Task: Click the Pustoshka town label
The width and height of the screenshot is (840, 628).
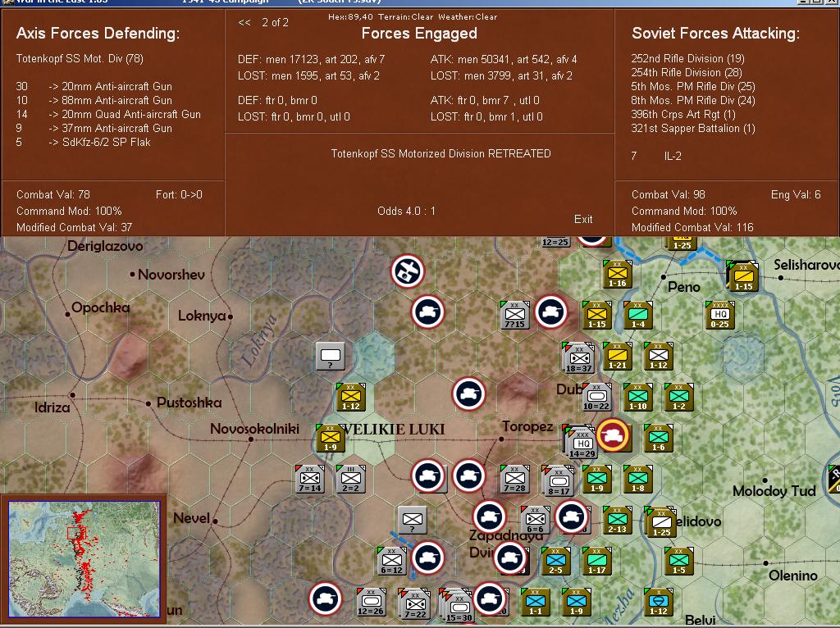Action: click(189, 403)
